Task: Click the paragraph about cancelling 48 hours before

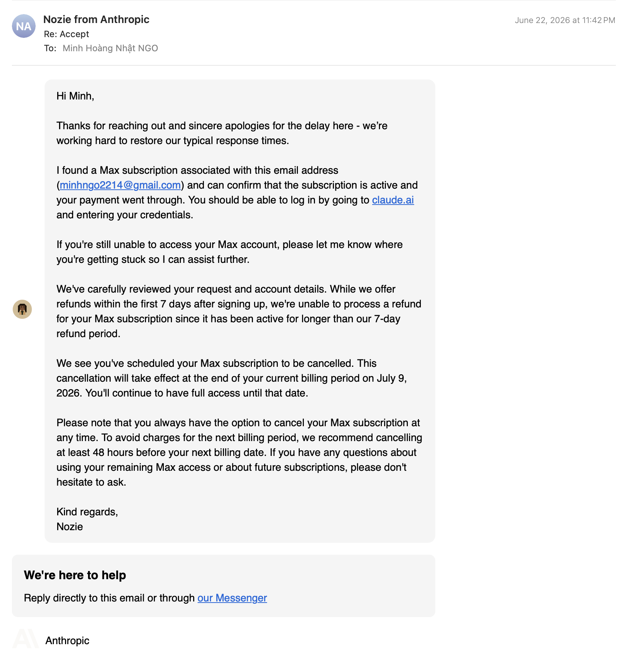Action: coord(239,452)
